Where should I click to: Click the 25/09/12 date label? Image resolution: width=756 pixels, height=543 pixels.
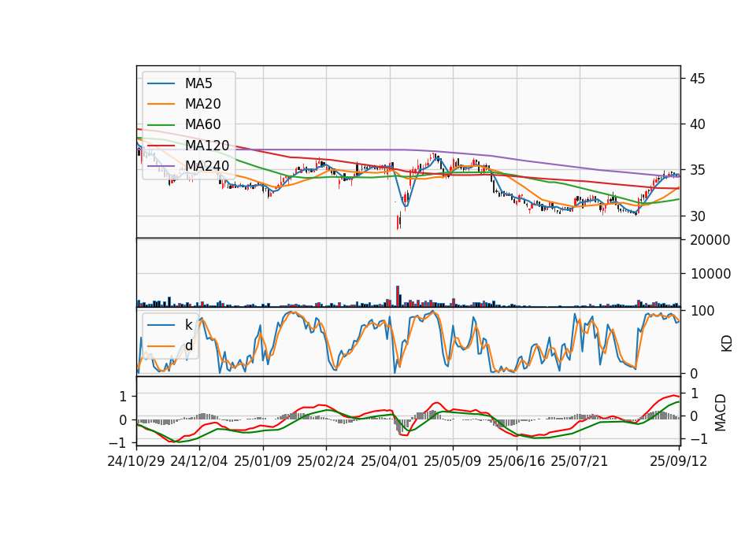tap(678, 461)
